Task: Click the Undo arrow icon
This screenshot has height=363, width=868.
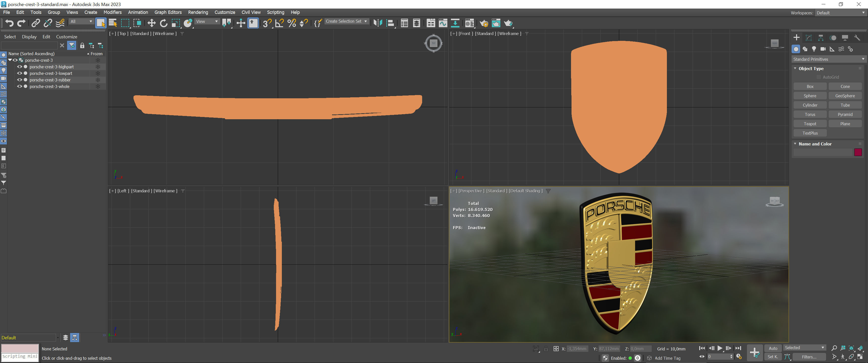Action: pos(9,23)
